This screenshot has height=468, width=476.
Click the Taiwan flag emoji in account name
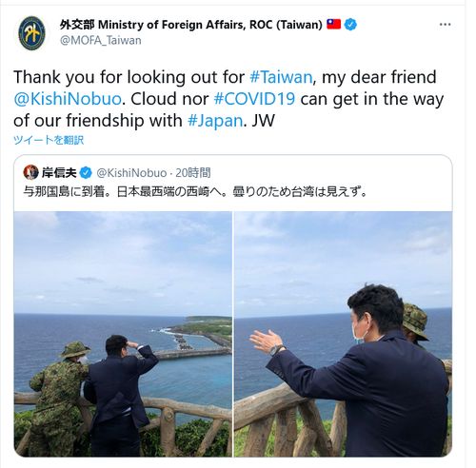333,24
